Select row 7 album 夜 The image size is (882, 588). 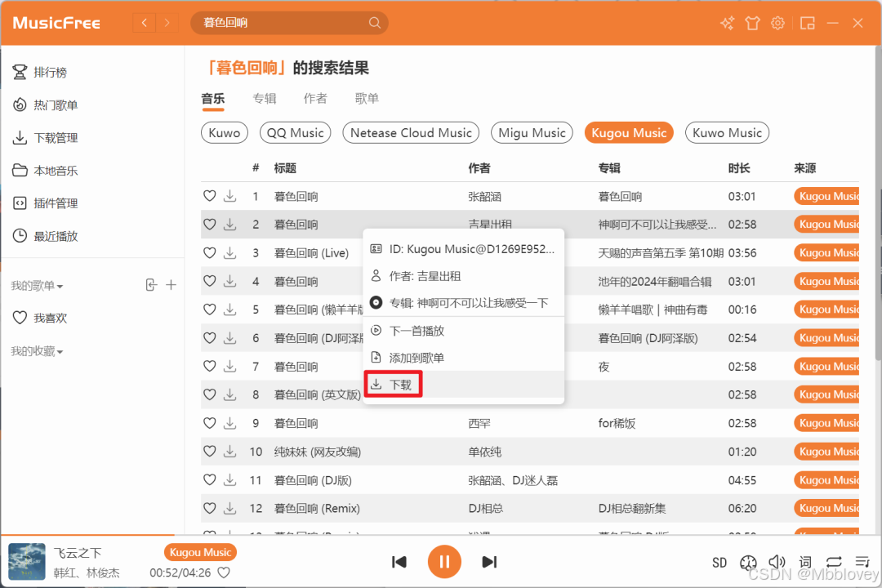pos(604,367)
